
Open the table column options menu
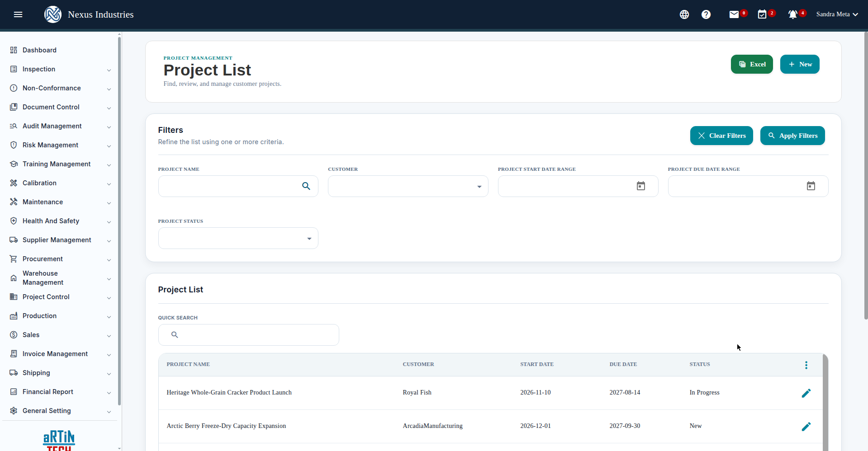point(806,365)
